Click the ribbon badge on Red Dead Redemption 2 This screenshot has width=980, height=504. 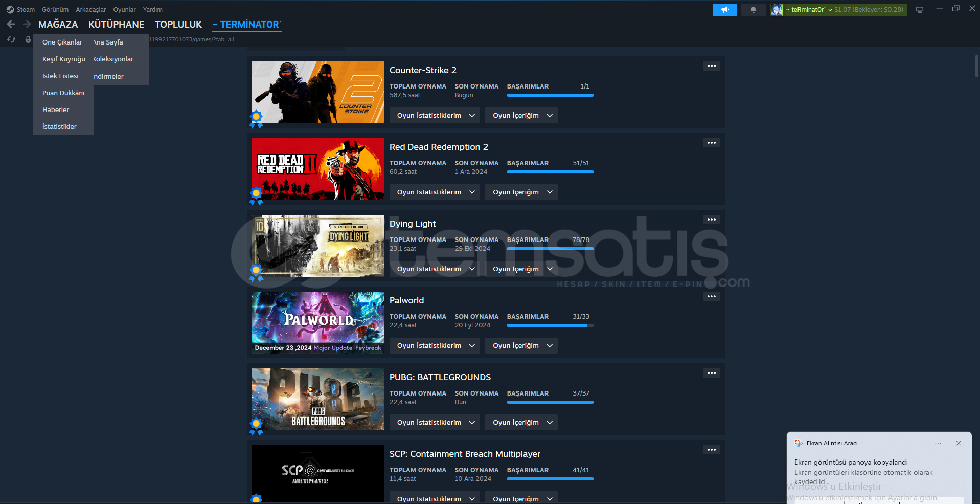click(x=256, y=195)
